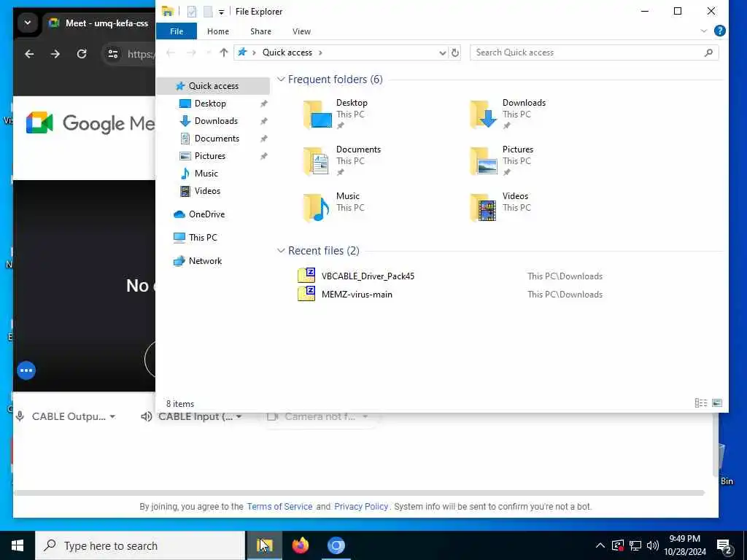Open the notification center icon
The width and height of the screenshot is (747, 560).
coord(724,546)
